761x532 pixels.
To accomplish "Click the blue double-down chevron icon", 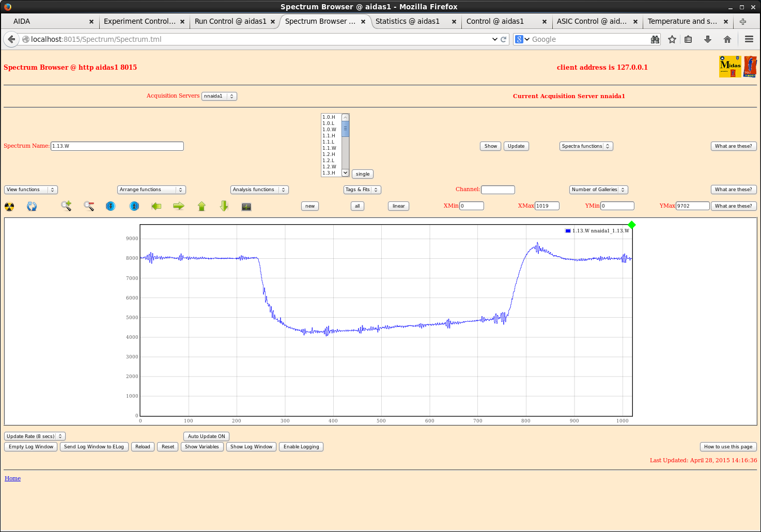I will [111, 206].
